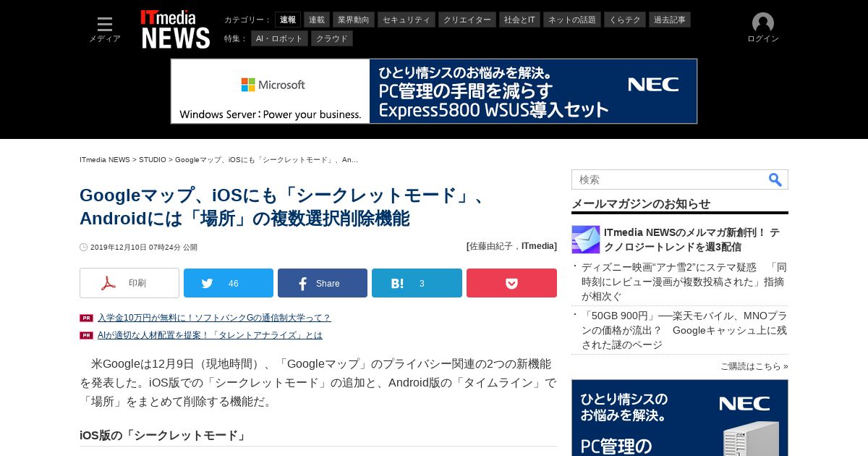
Task: Click the PDF 印刷 print button
Action: click(129, 283)
